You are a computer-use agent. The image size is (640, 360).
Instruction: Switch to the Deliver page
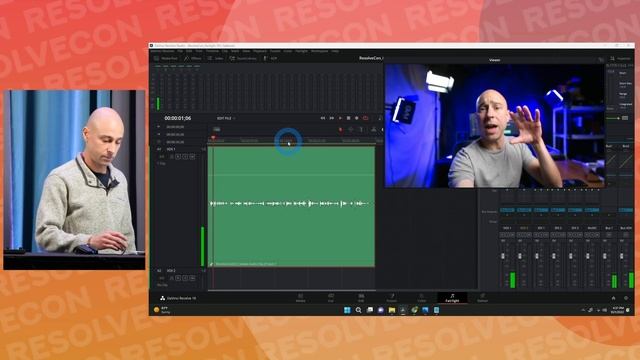point(482,298)
